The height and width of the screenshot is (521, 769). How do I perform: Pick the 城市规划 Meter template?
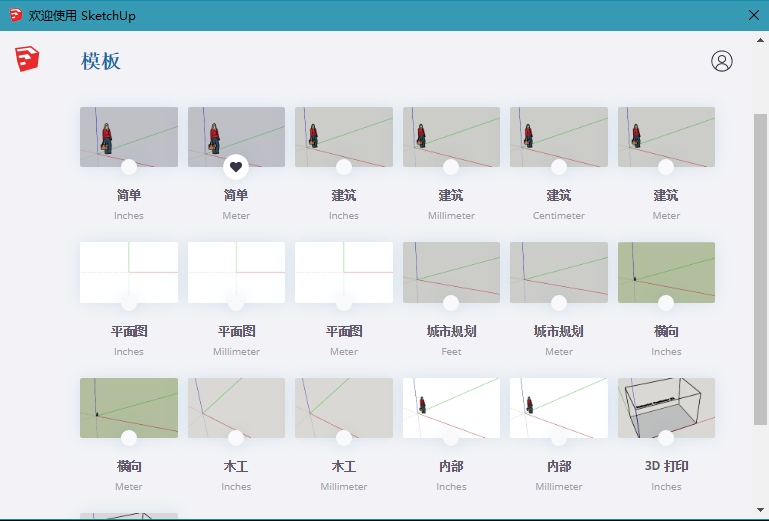(558, 270)
